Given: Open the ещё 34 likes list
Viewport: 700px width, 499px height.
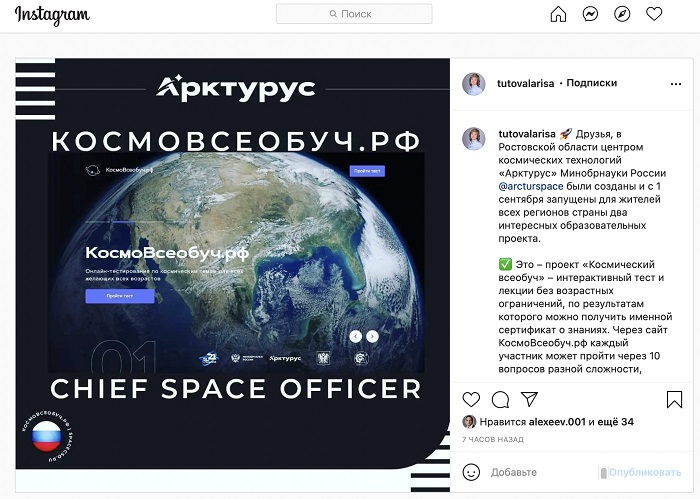Looking at the screenshot, I should [x=614, y=422].
